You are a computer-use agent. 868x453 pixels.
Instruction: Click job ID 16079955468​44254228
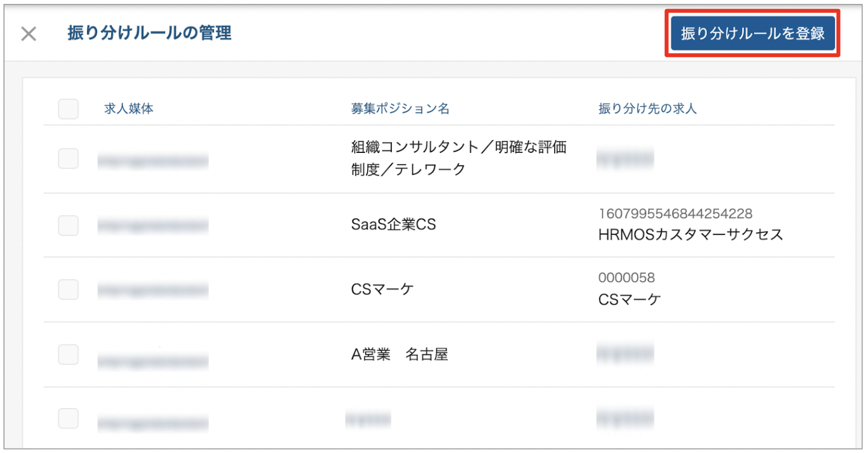675,214
